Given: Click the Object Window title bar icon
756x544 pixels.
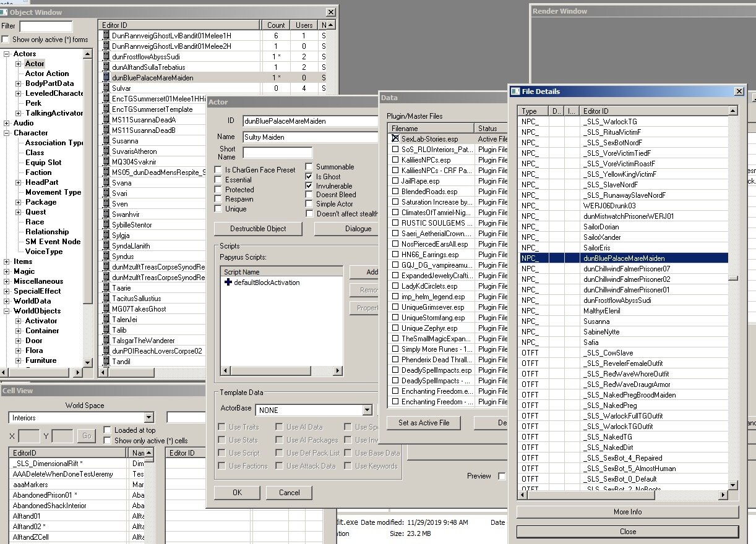Looking at the screenshot, I should 4,12.
